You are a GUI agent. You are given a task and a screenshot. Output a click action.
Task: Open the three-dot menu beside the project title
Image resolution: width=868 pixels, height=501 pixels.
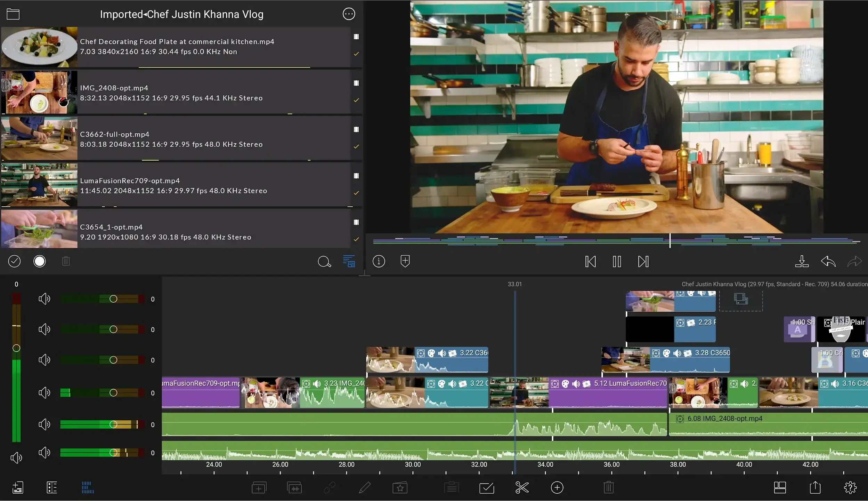pos(348,14)
